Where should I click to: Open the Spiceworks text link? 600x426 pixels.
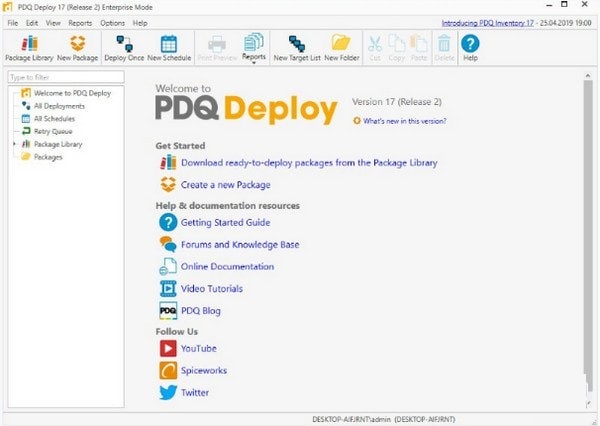tap(204, 371)
